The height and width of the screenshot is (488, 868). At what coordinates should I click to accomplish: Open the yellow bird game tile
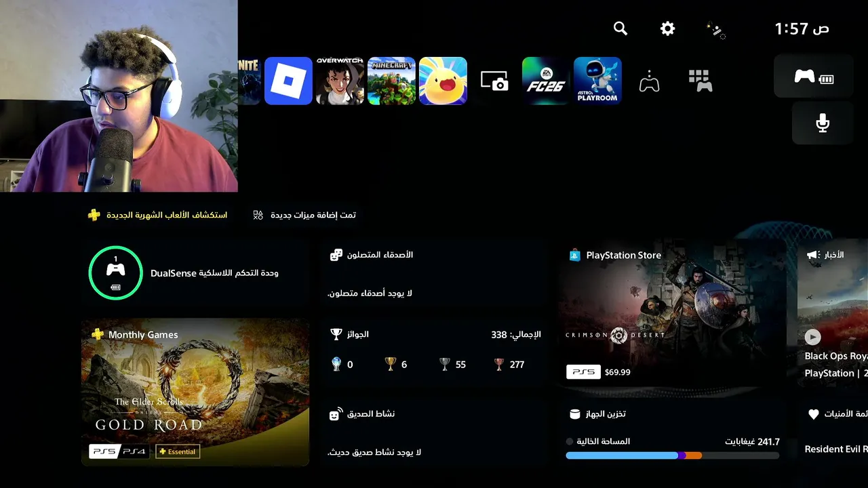point(443,81)
